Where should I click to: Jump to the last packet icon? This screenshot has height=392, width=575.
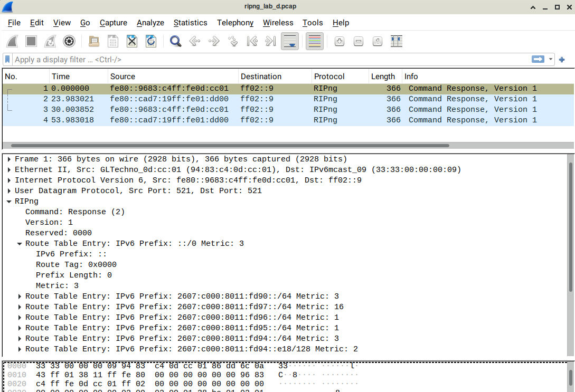click(x=270, y=41)
